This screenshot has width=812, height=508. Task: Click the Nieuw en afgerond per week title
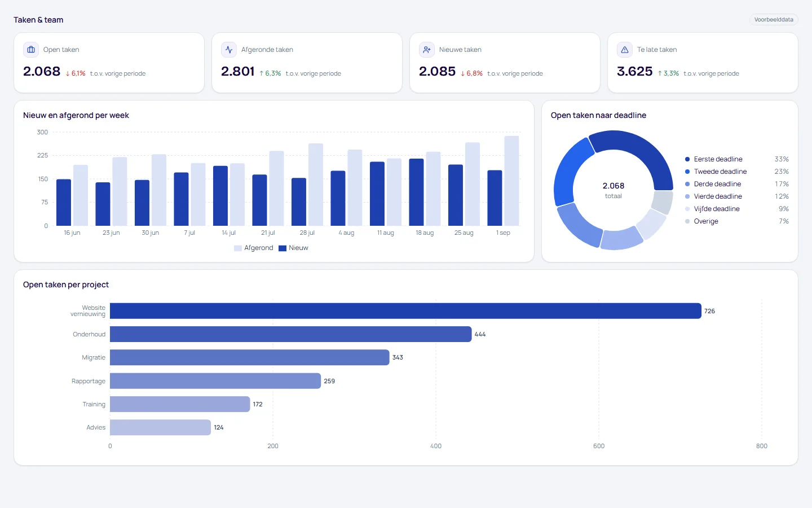(x=76, y=115)
